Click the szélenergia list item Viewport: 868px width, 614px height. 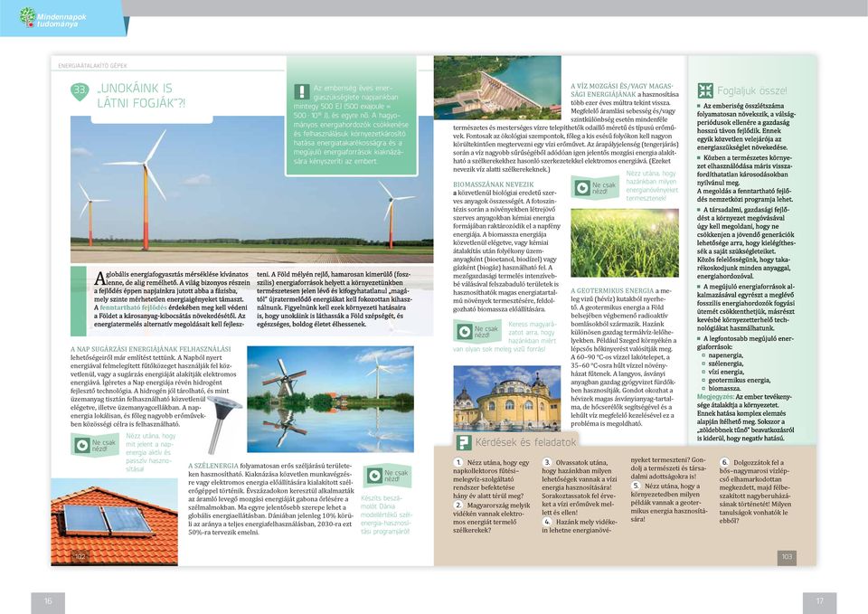(726, 364)
